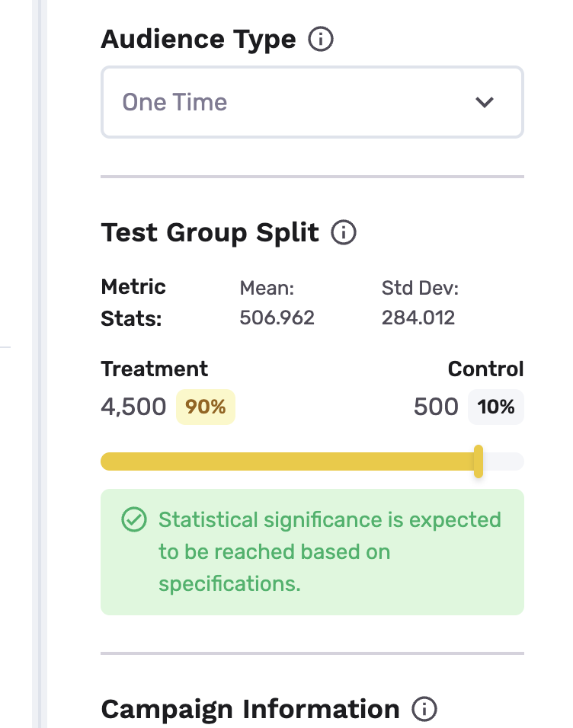The width and height of the screenshot is (573, 728).
Task: Click the Test Group Split info icon
Action: 344,232
